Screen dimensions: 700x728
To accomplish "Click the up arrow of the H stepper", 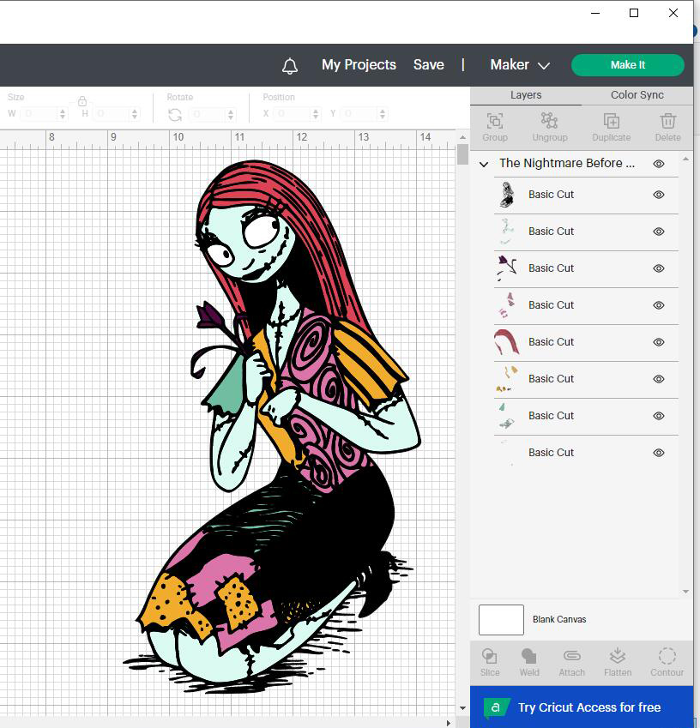I will (135, 111).
